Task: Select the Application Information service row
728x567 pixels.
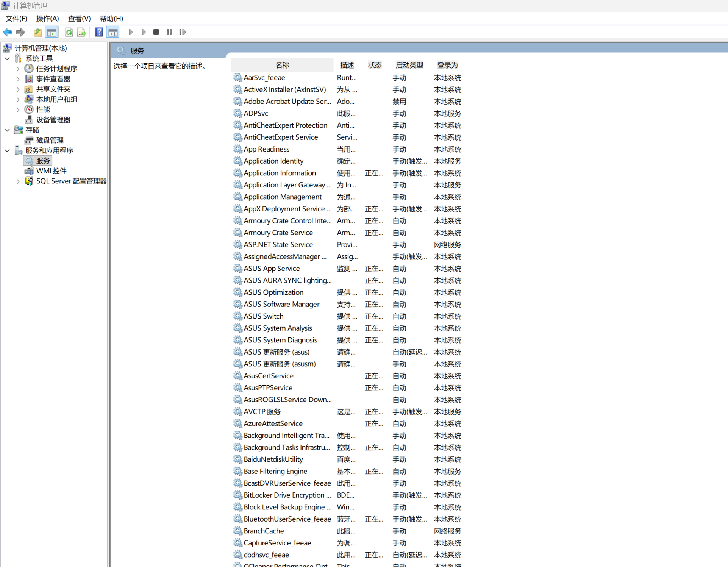Action: click(280, 173)
